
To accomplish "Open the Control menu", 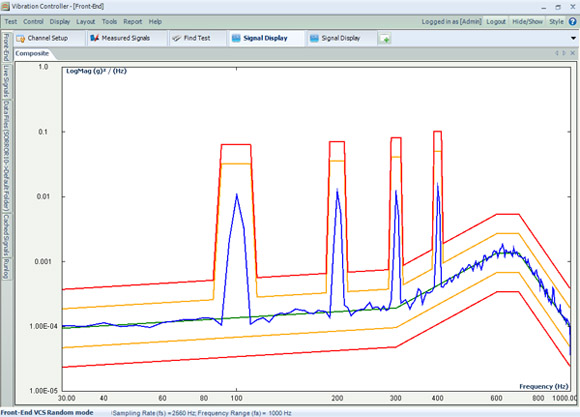I will tap(33, 21).
